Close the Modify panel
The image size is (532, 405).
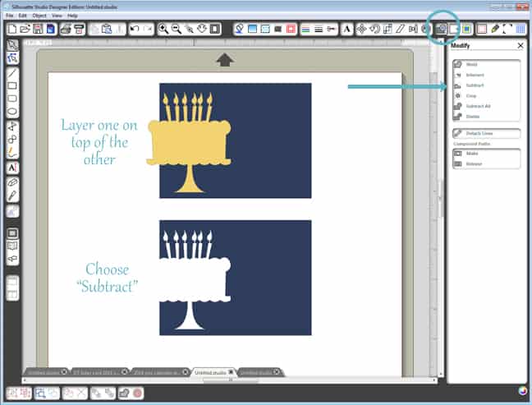coord(521,45)
